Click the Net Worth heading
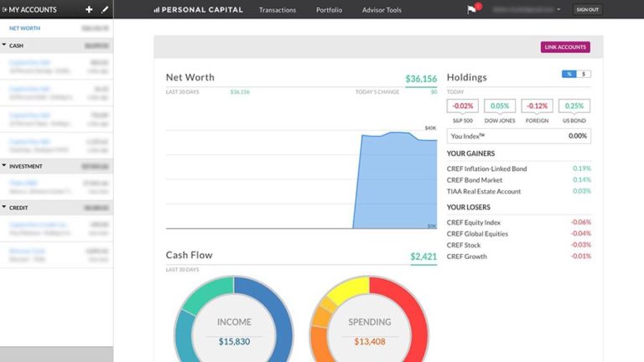 (190, 77)
